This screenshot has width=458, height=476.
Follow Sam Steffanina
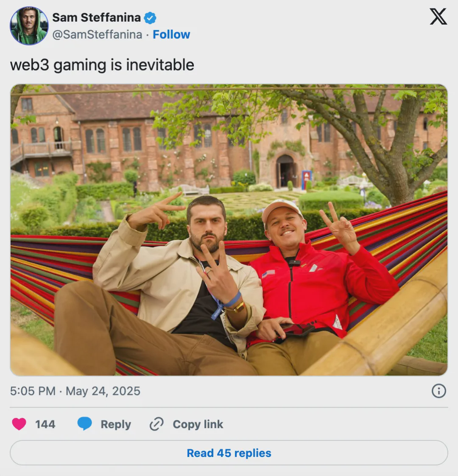point(171,34)
